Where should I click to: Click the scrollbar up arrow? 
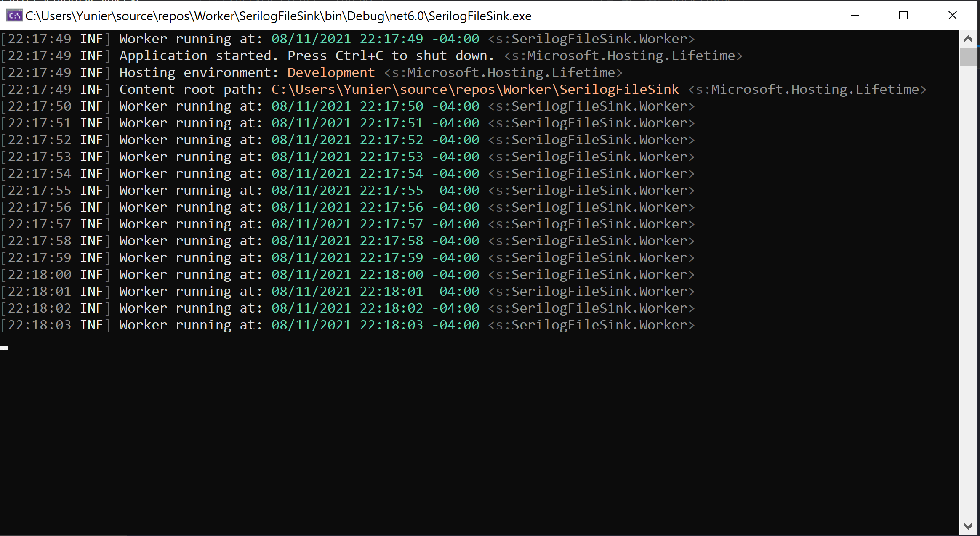[x=969, y=39]
